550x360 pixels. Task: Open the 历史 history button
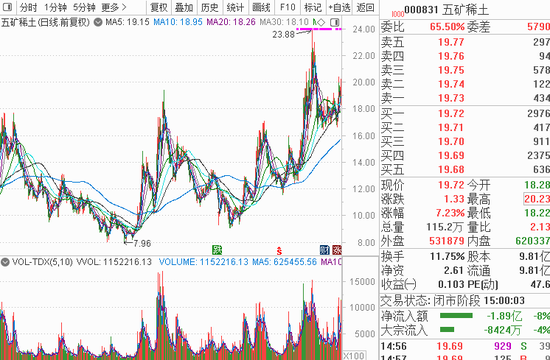(210, 7)
